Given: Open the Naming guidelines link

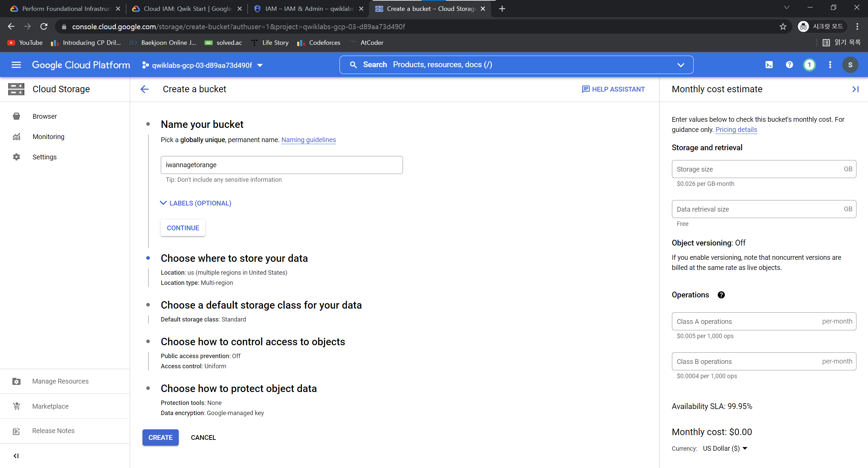Looking at the screenshot, I should tap(308, 140).
